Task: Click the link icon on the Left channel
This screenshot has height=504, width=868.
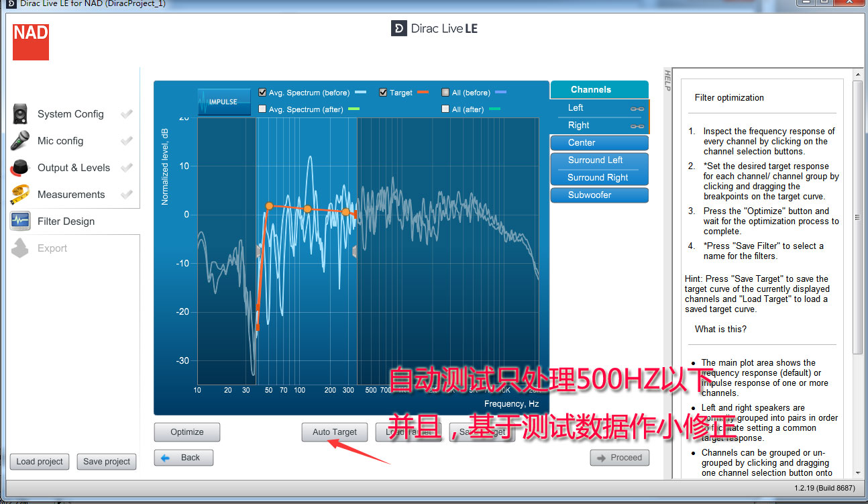Action: click(637, 109)
